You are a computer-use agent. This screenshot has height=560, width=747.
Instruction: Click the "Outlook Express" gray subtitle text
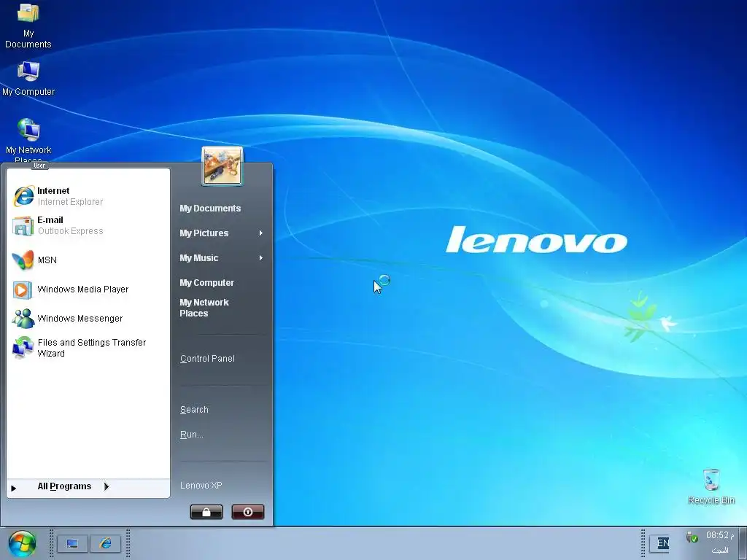[x=71, y=231]
